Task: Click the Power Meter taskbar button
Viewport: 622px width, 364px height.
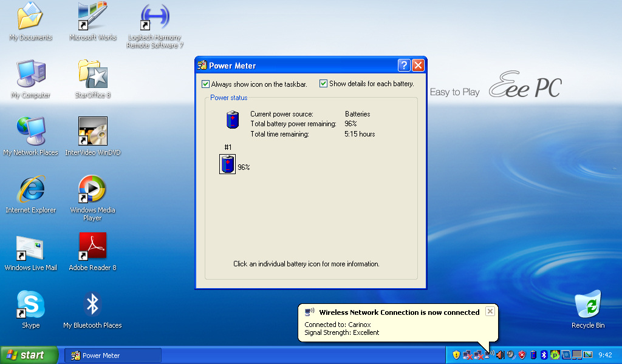Action: click(113, 356)
